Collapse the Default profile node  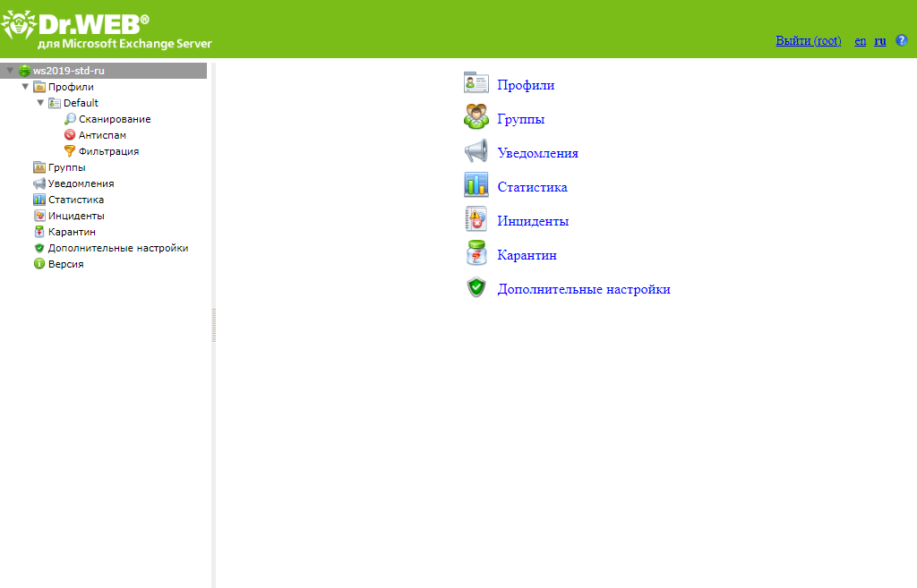40,103
